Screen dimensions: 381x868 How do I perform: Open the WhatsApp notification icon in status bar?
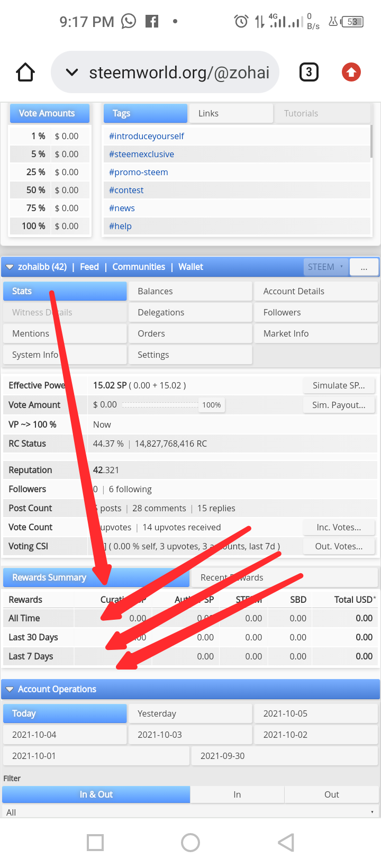tap(129, 21)
